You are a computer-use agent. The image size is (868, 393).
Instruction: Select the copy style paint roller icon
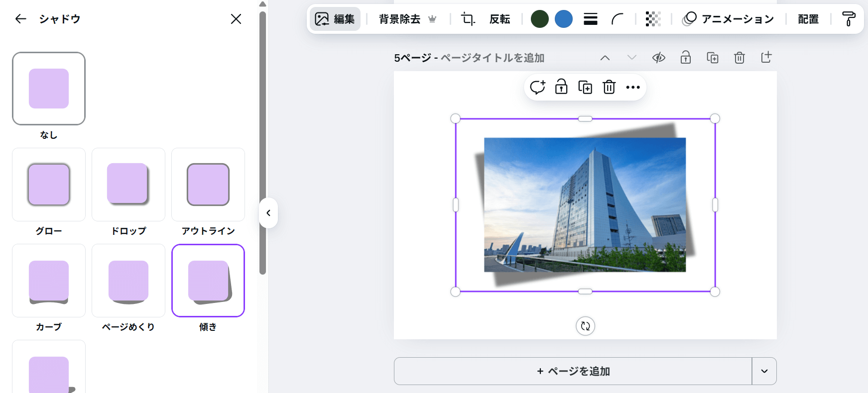coord(849,19)
